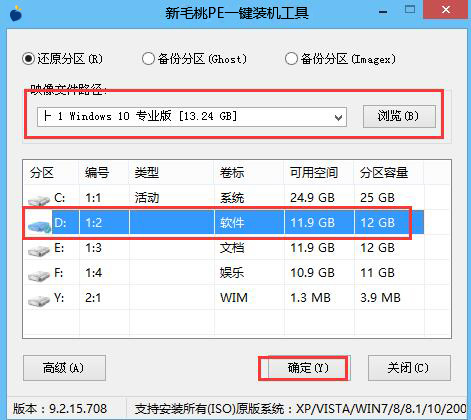The image size is (471, 420).
Task: Click the 文档 volume label
Action: pyautogui.click(x=232, y=248)
